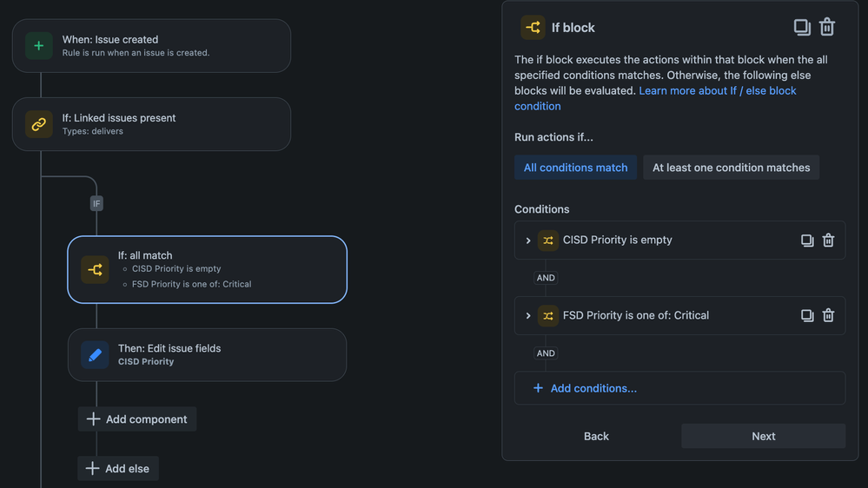Click the linked issues chain icon

coord(39,124)
